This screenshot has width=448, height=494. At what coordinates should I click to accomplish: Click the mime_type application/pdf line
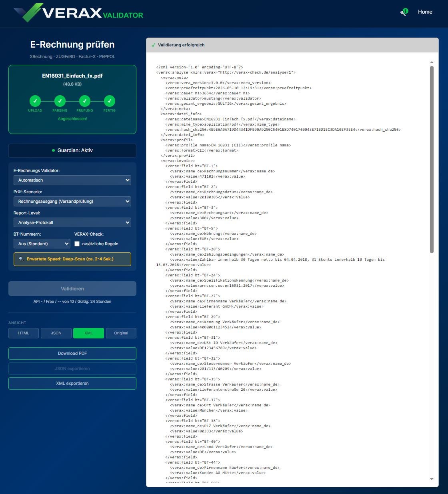[222, 124]
